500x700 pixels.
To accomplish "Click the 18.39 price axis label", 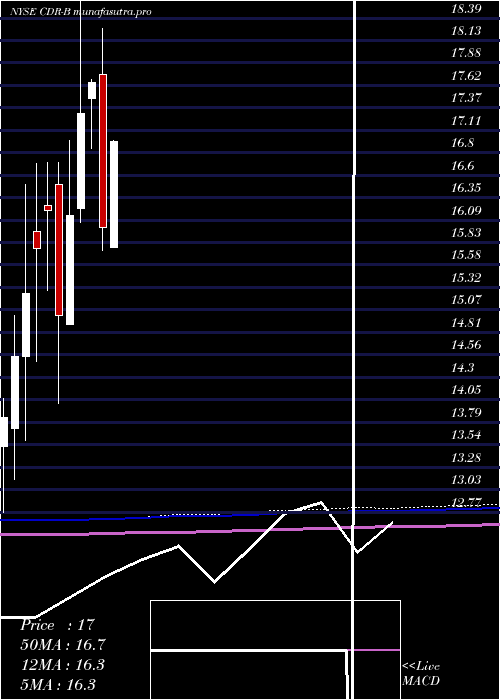I will pyautogui.click(x=466, y=8).
